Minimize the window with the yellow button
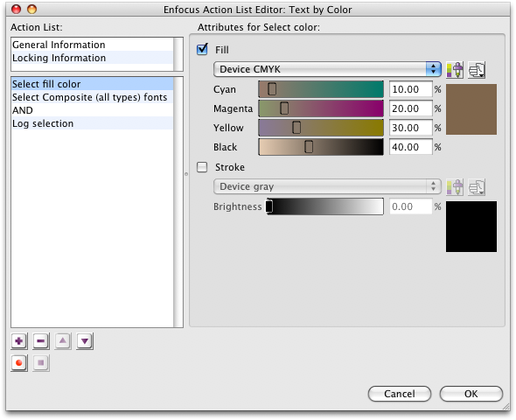This screenshot has width=516, height=420. point(31,10)
